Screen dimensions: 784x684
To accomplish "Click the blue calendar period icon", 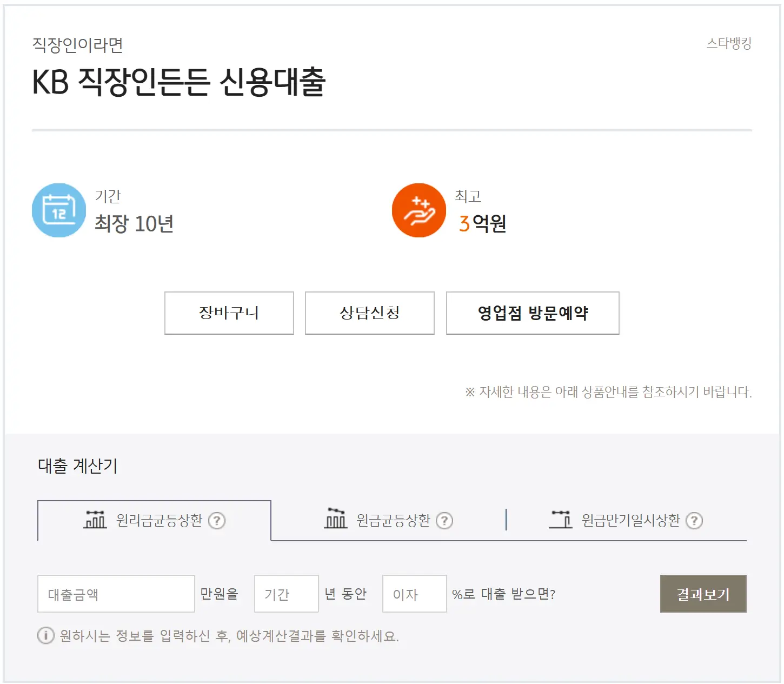I will [x=59, y=210].
